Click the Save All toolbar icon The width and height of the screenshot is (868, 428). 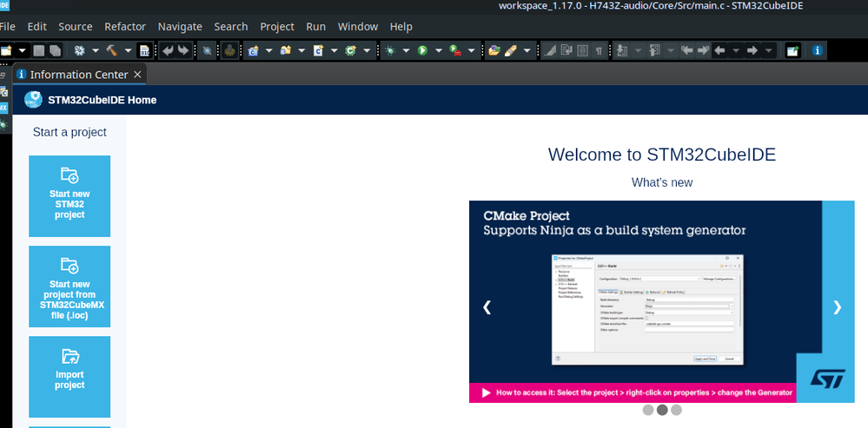click(55, 51)
